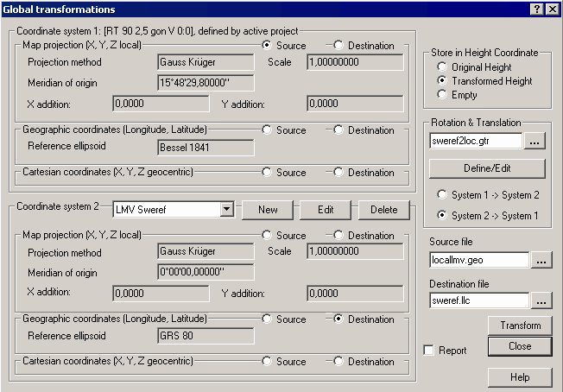Select Source for System 1 Geographic coordinates
The width and height of the screenshot is (563, 392).
pyautogui.click(x=267, y=130)
